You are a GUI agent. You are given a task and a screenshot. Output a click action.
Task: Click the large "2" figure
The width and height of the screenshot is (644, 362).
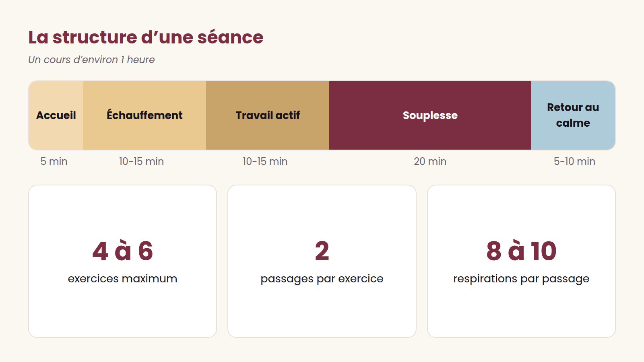click(322, 251)
